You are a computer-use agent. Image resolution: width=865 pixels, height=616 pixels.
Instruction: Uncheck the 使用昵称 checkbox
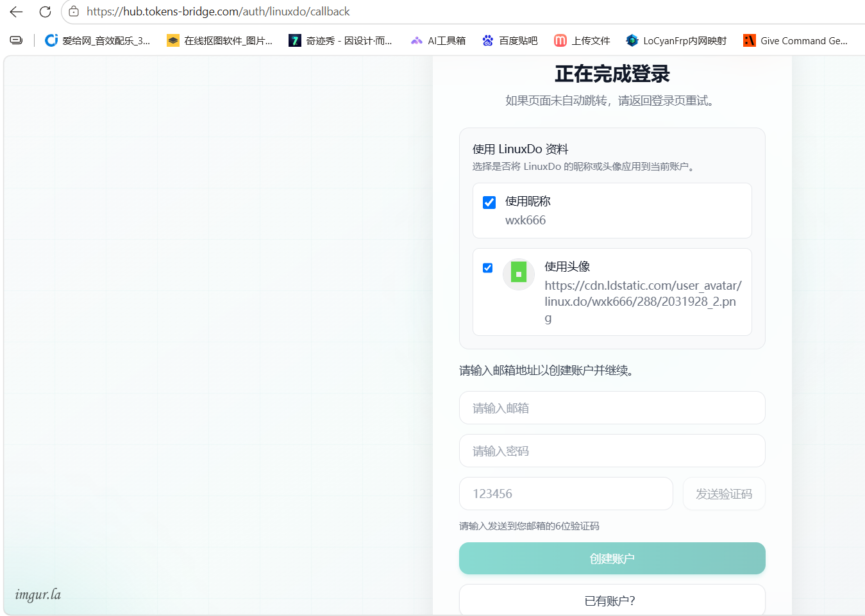point(489,203)
